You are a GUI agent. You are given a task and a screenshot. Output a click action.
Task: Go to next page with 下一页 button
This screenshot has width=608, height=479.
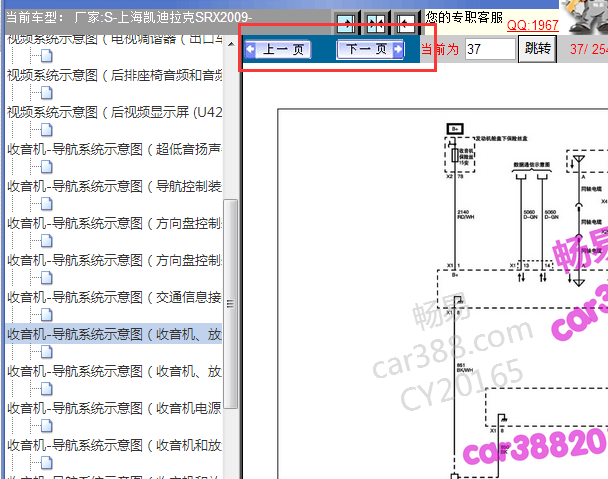[x=370, y=49]
